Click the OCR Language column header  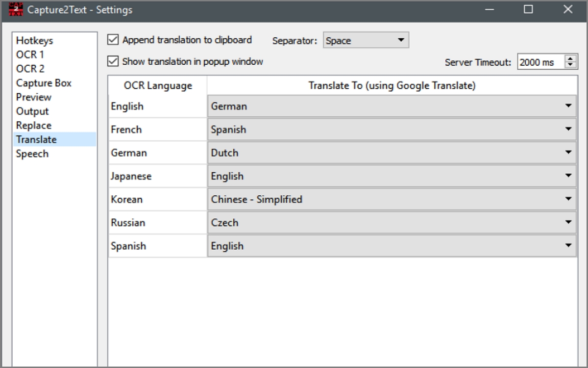coord(158,86)
